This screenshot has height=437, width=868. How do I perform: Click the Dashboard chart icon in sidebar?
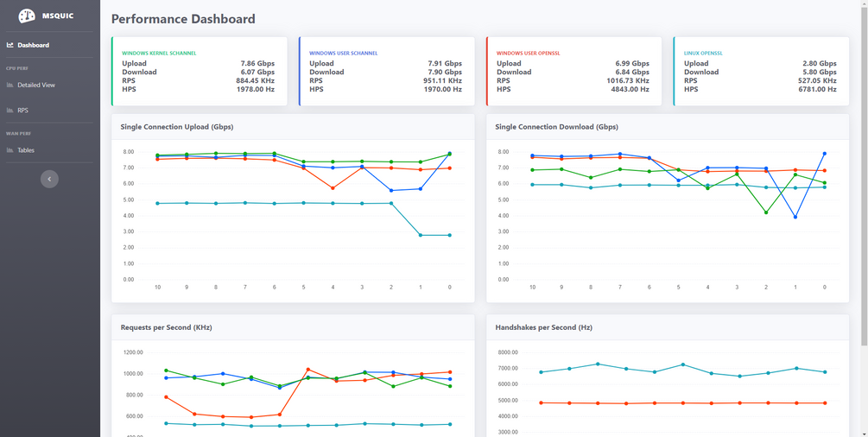(x=10, y=45)
